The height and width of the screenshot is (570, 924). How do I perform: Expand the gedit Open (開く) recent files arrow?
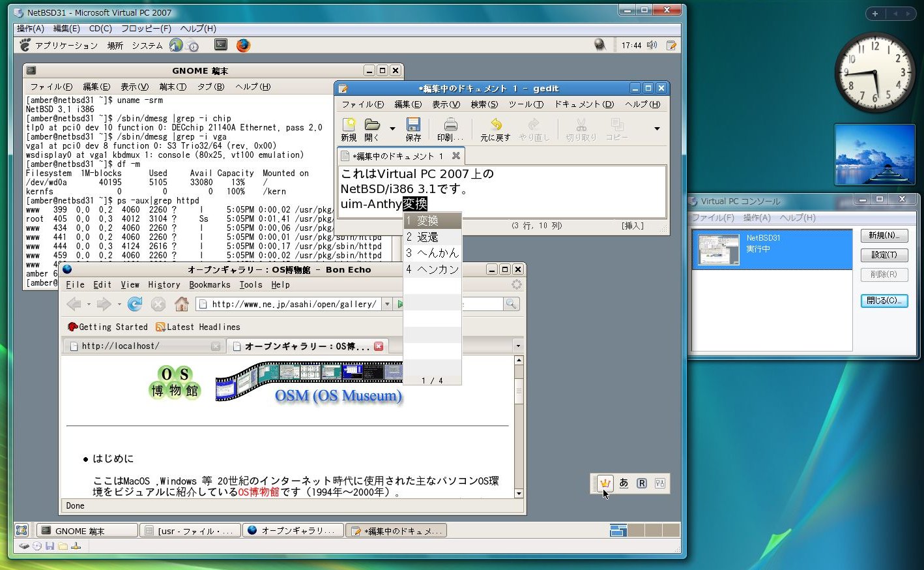tap(392, 128)
